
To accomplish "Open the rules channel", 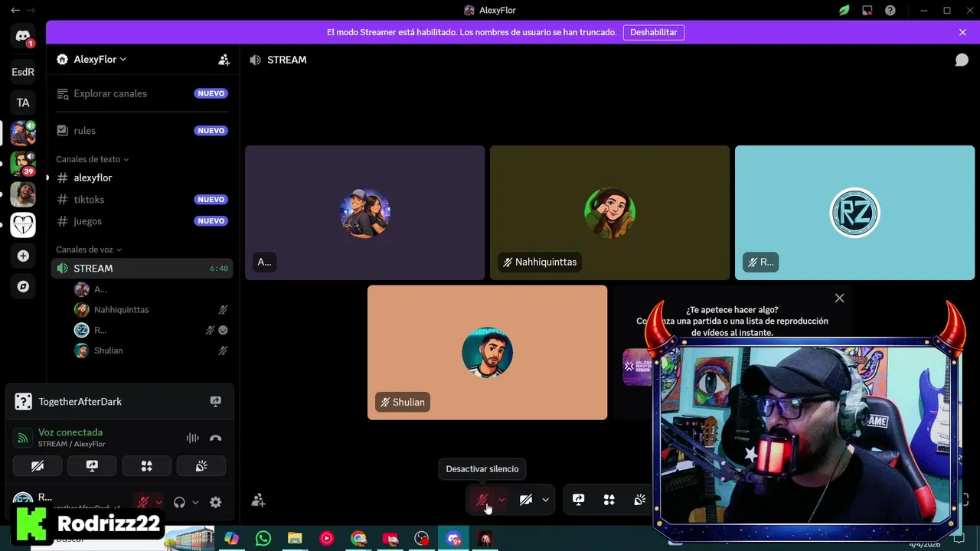I will [x=142, y=131].
